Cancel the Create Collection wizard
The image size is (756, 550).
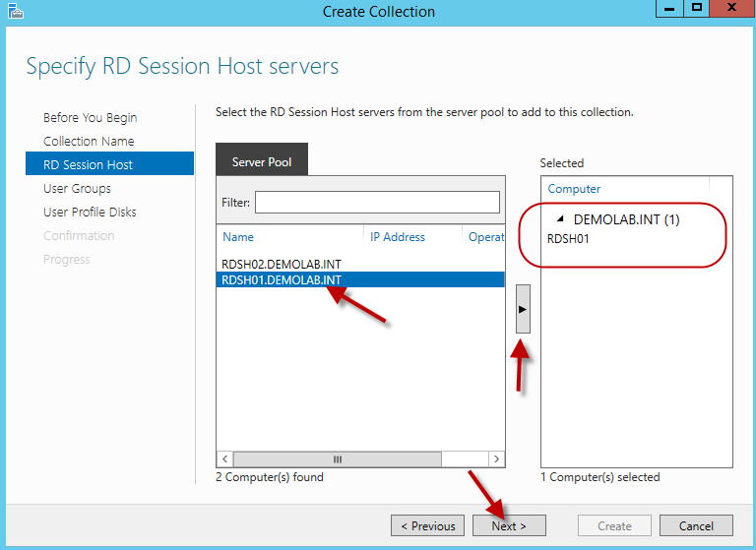click(696, 525)
